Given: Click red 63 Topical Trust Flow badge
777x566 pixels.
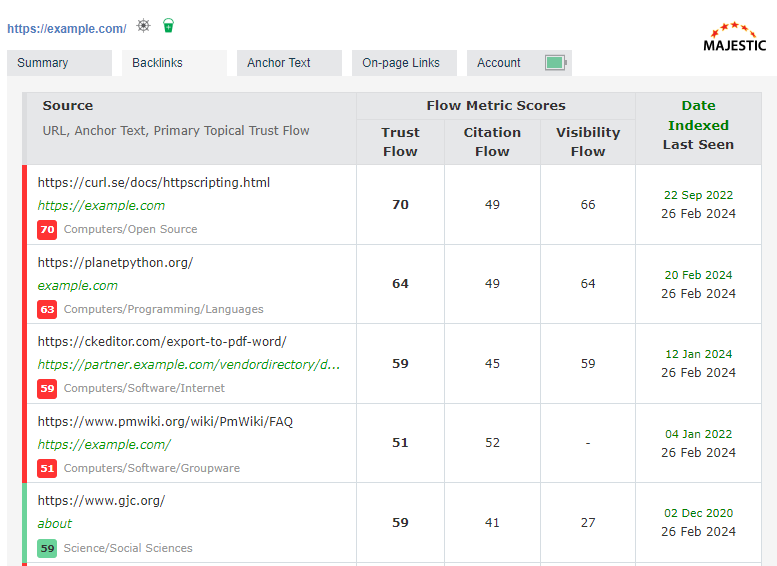Looking at the screenshot, I should 47,309.
